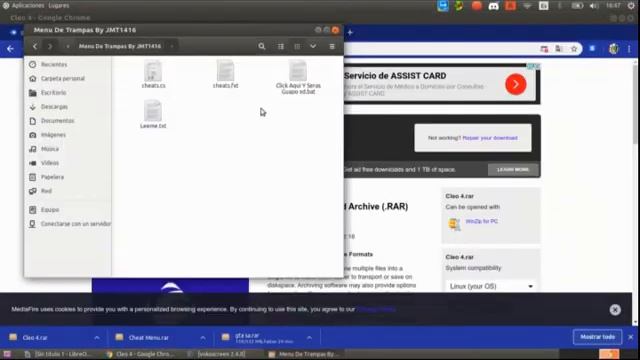The image size is (640, 360).
Task: Open a new Chrome tab
Action: click(x=350, y=32)
